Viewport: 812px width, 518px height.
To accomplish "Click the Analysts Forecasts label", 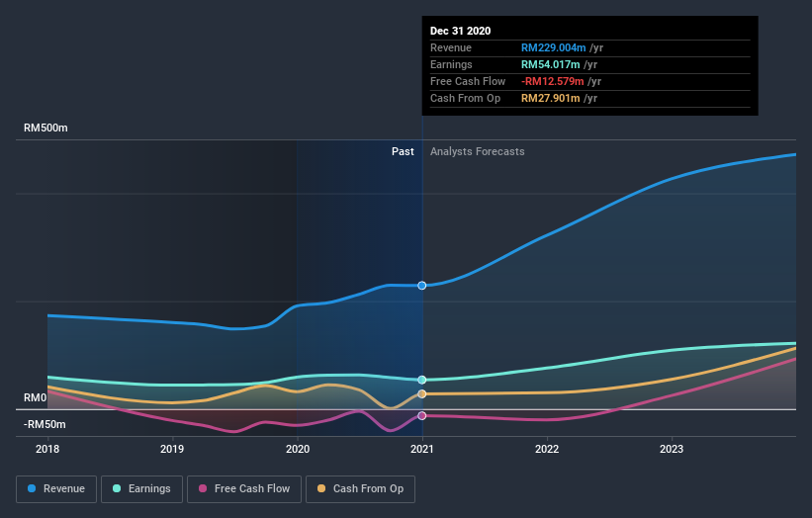I will pyautogui.click(x=478, y=151).
